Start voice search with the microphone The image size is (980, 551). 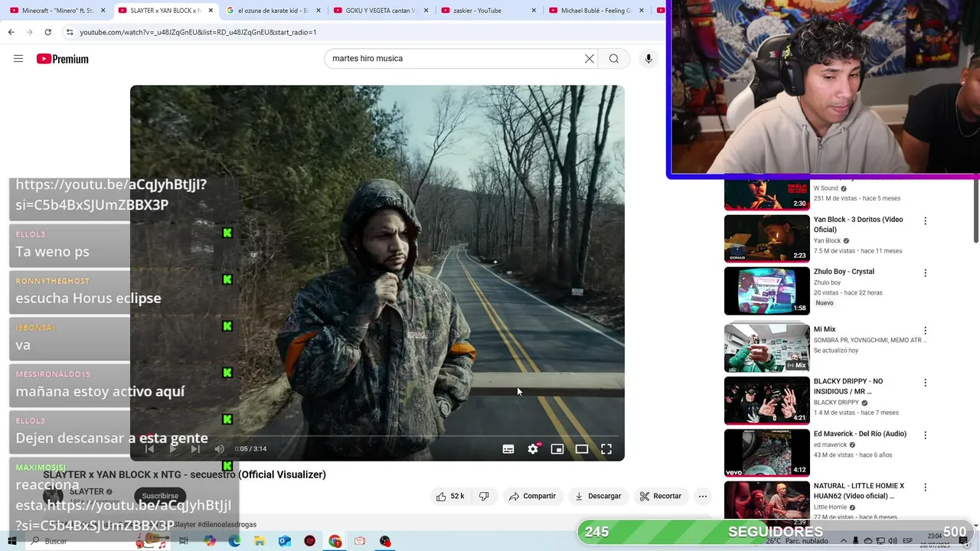(648, 59)
